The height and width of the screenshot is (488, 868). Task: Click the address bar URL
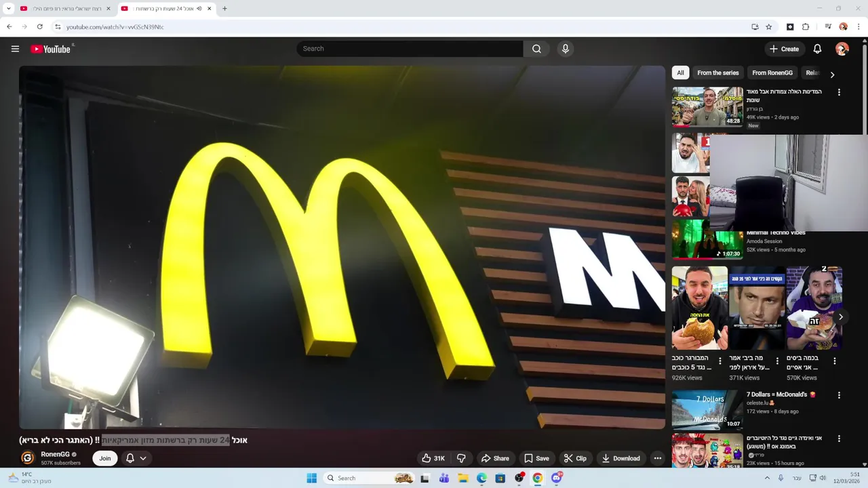pyautogui.click(x=115, y=27)
